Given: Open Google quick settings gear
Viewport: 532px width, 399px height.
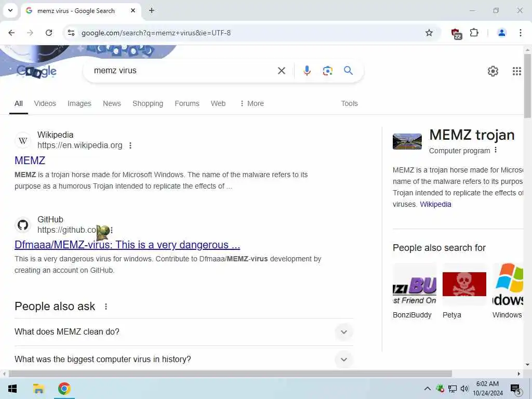Looking at the screenshot, I should 493,71.
